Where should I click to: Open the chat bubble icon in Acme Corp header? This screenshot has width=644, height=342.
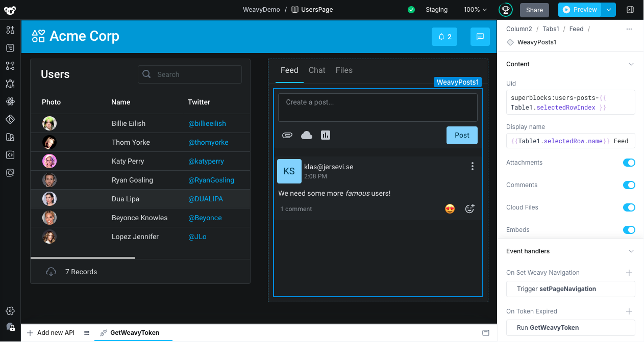[480, 37]
